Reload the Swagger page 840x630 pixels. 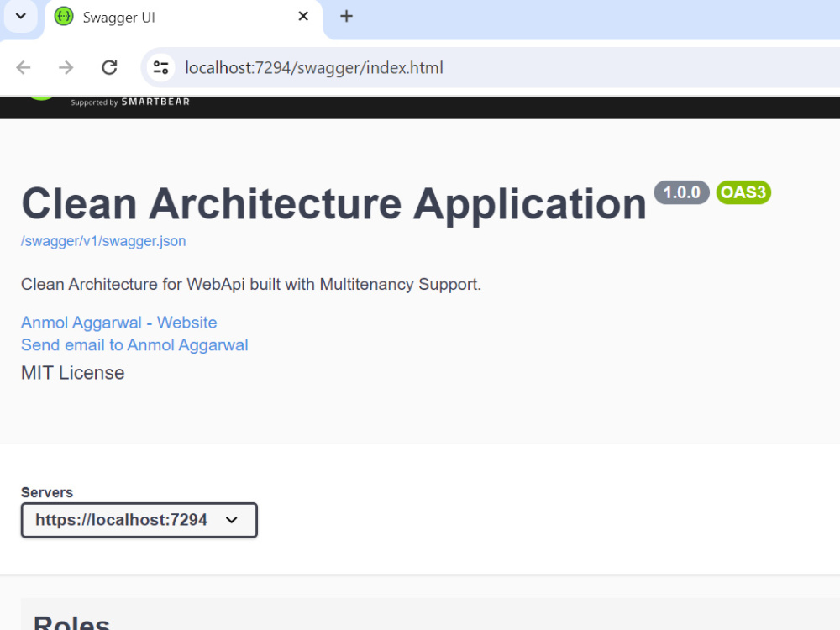click(x=109, y=67)
